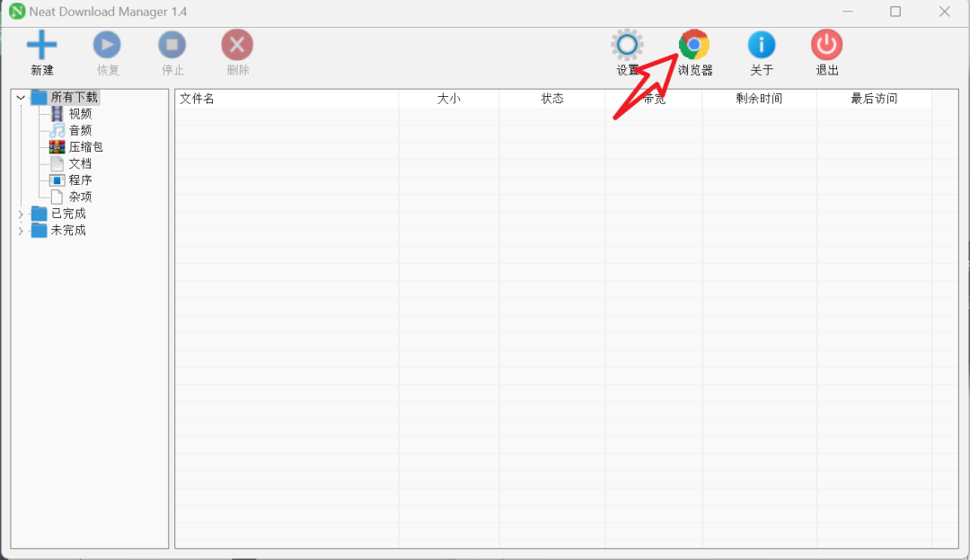The width and height of the screenshot is (970, 560).
Task: Click the 删除 (Delete) X icon
Action: (237, 45)
